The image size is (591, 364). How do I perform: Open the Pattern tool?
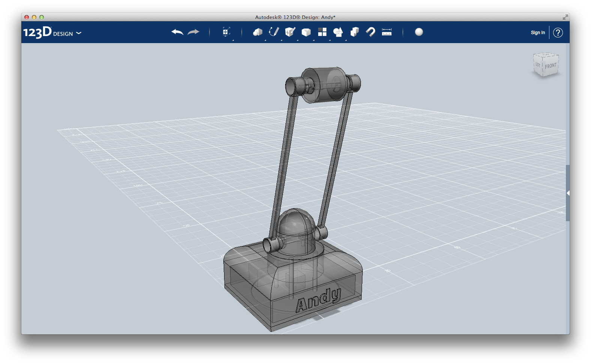pos(322,32)
